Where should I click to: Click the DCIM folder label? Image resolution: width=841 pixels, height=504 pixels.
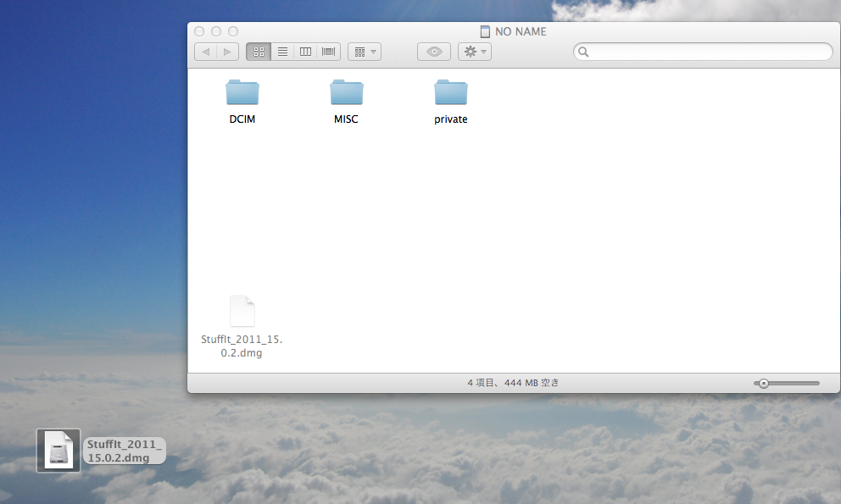(x=242, y=119)
